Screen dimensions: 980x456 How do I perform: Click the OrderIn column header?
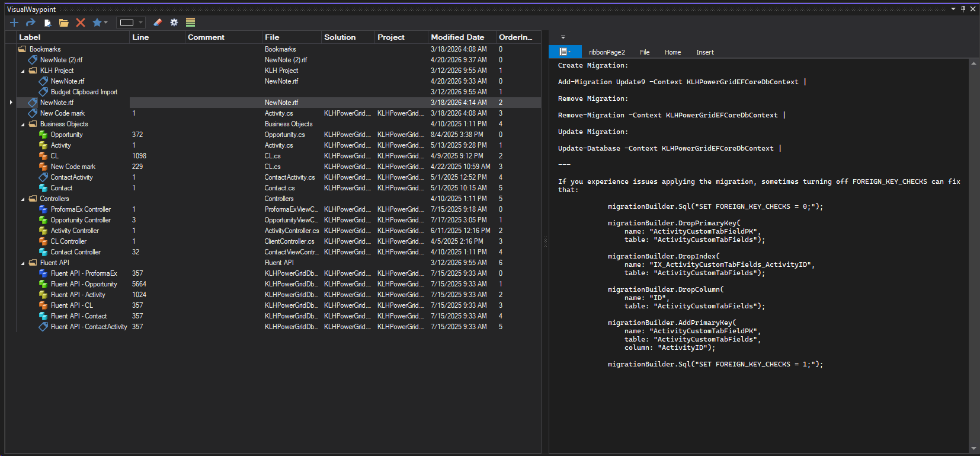click(x=518, y=37)
